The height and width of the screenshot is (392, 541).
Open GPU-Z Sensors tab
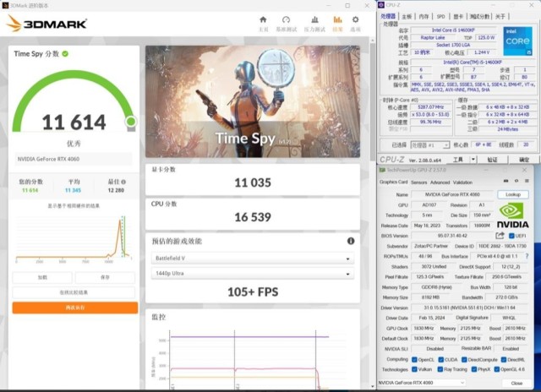coord(419,182)
